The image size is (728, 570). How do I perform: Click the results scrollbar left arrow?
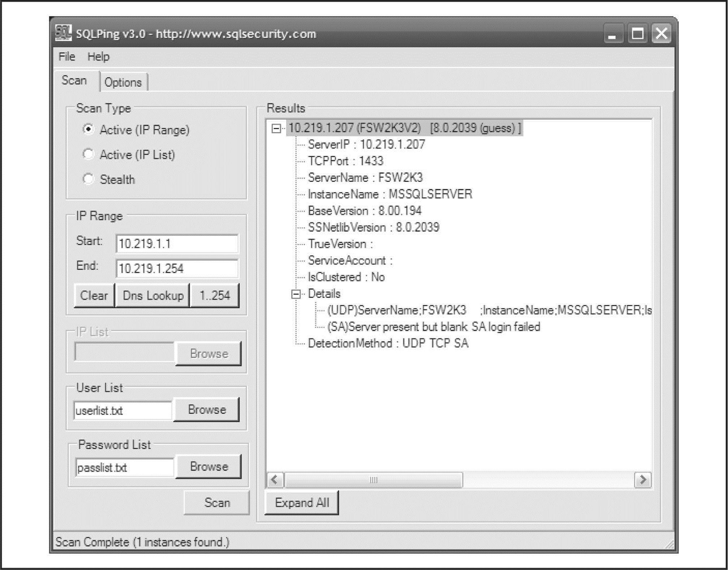coord(275,480)
